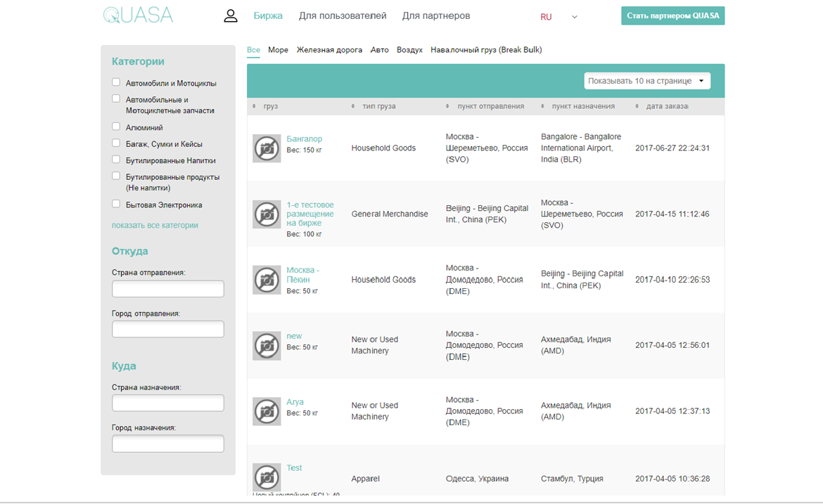The width and height of the screenshot is (823, 504).
Task: Sort by дата заказа column icon
Action: point(627,107)
